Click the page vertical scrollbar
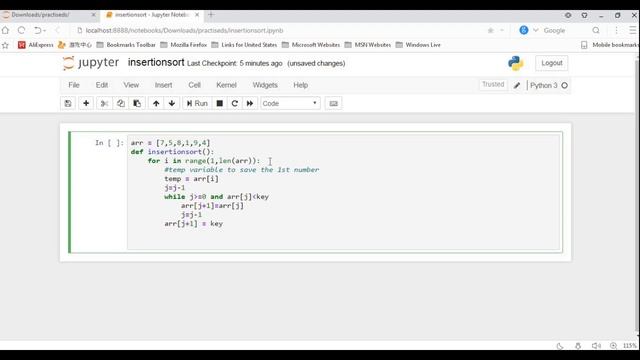Screen dimensions: 640x360 click(x=637, y=196)
